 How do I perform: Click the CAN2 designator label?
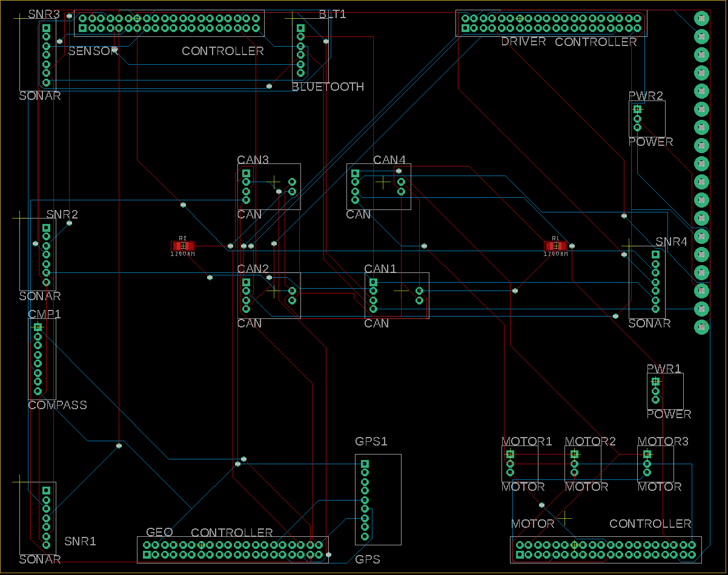point(253,269)
